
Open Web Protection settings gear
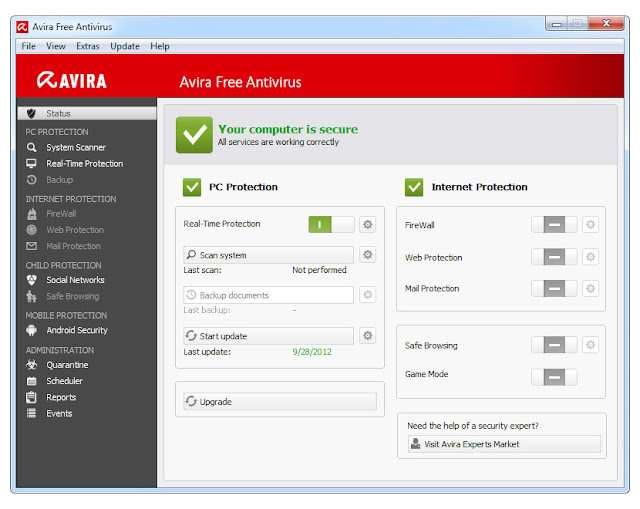[x=590, y=257]
